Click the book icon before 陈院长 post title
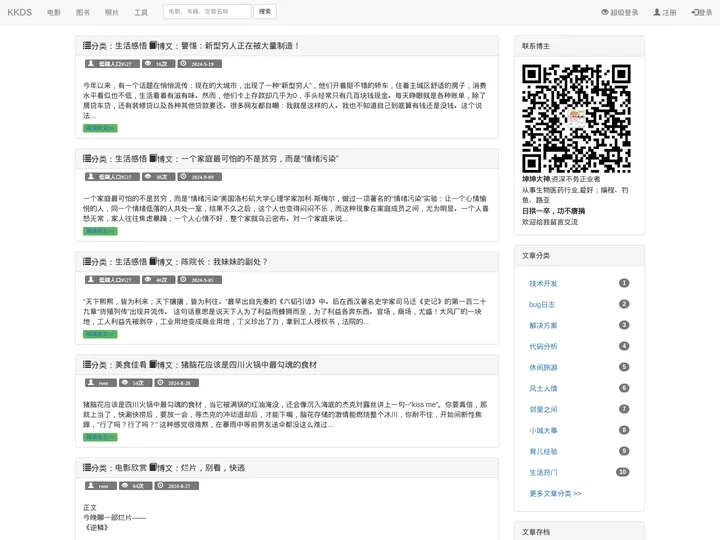Screen dimensions: 720x540 click(x=153, y=261)
